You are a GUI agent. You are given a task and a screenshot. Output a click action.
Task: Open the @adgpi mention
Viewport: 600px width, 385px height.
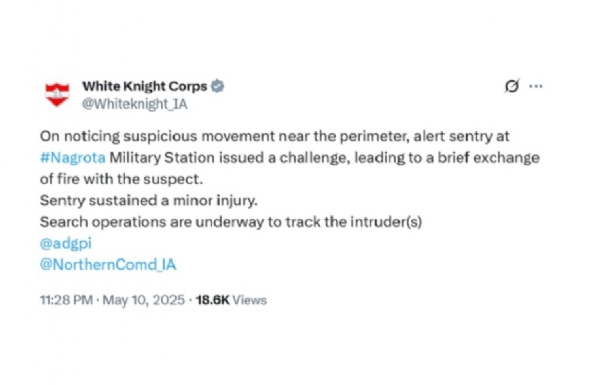tap(66, 244)
